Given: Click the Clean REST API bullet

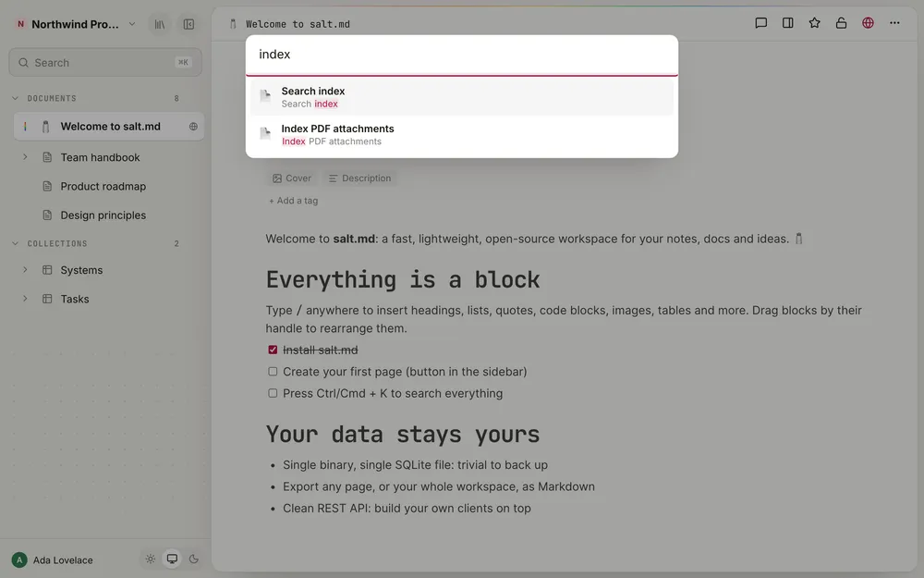Looking at the screenshot, I should (407, 509).
